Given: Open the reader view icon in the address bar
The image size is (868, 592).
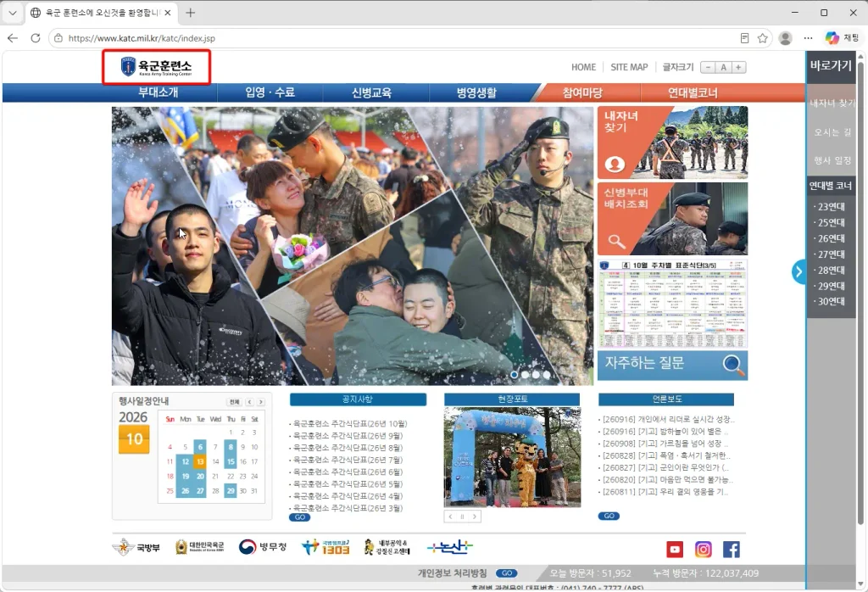Looking at the screenshot, I should click(744, 38).
